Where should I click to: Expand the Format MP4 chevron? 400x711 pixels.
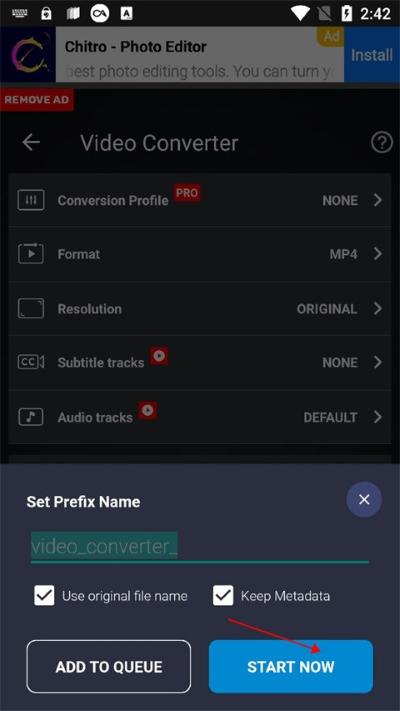377,253
